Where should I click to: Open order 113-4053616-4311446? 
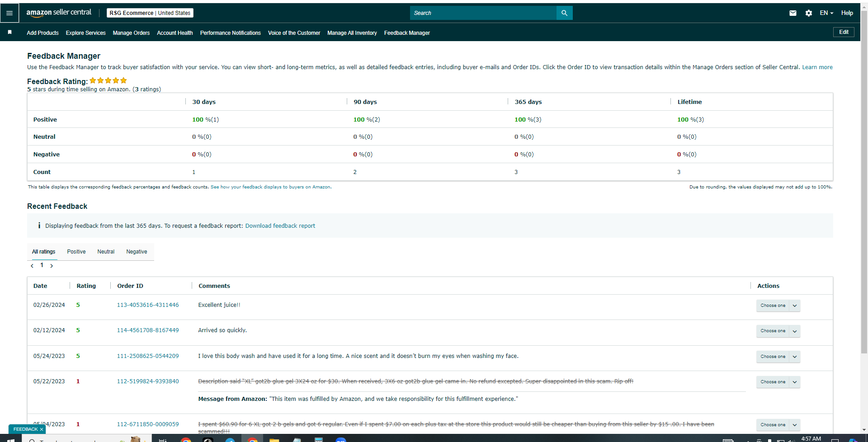pyautogui.click(x=148, y=305)
